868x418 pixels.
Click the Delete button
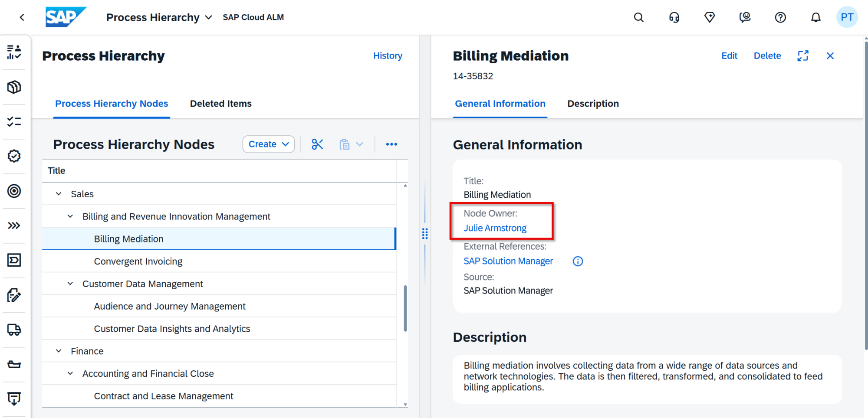[767, 56]
